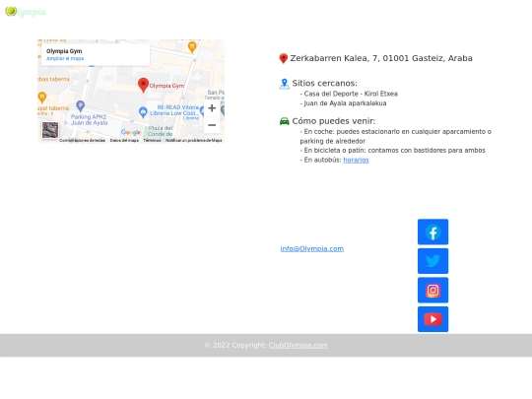Click the 'En coche: puedes estacionarlo' line
532x399 pixels.
point(396,136)
